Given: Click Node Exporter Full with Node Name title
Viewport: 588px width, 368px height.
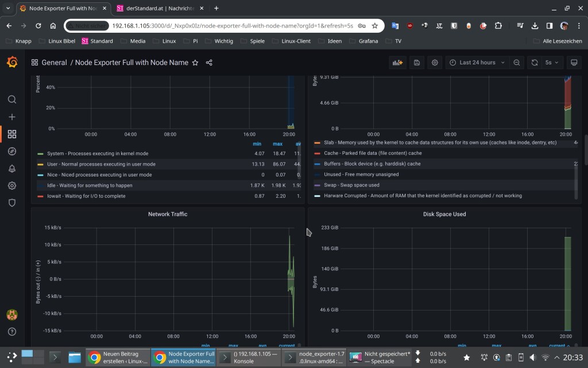Looking at the screenshot, I should [131, 63].
